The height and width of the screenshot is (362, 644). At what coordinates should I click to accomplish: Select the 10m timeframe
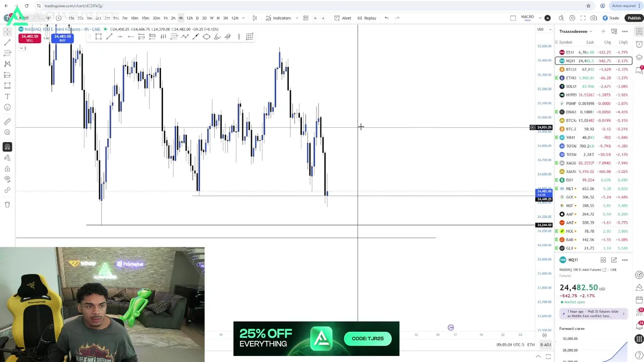coord(134,18)
